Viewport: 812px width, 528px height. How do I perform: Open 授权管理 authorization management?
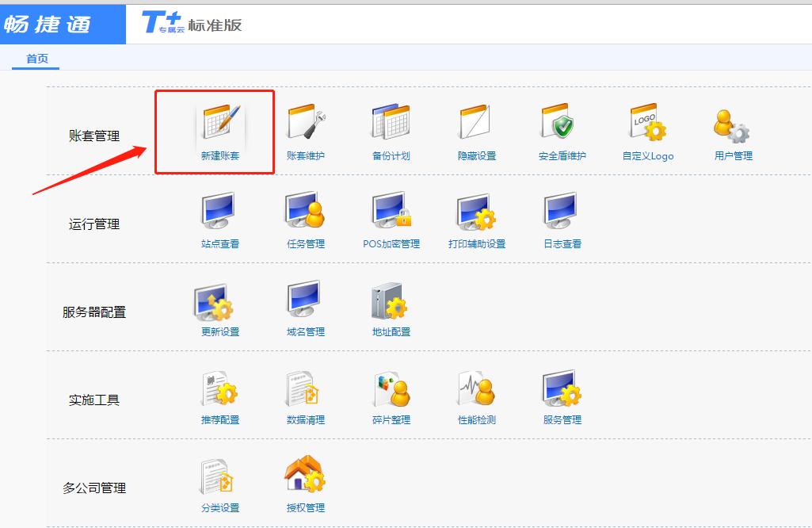click(305, 477)
